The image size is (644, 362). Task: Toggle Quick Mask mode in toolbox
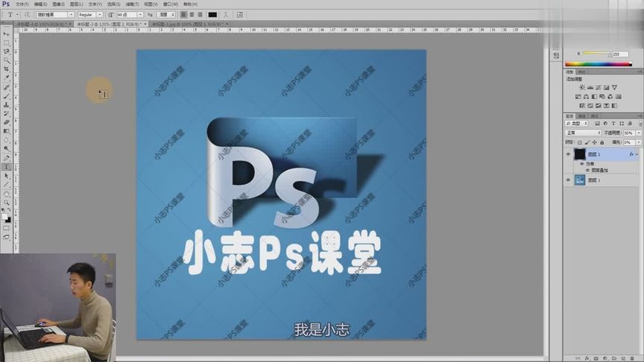tap(6, 228)
